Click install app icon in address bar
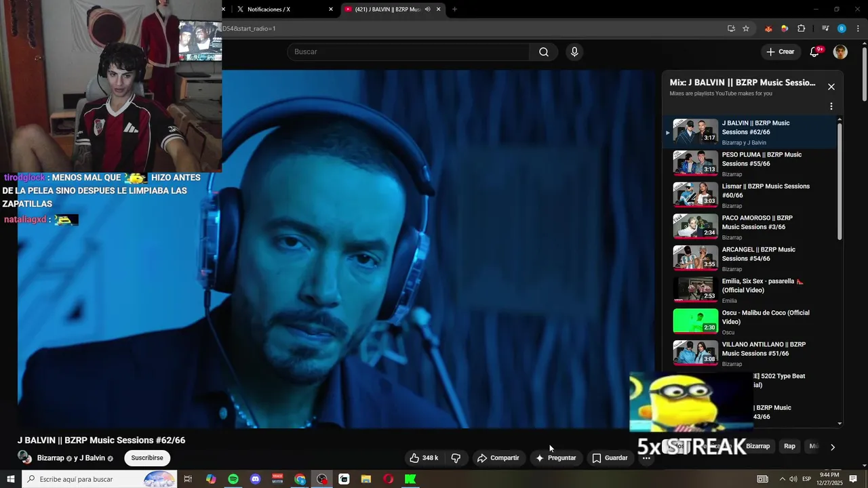Image resolution: width=868 pixels, height=488 pixels. coord(731,28)
